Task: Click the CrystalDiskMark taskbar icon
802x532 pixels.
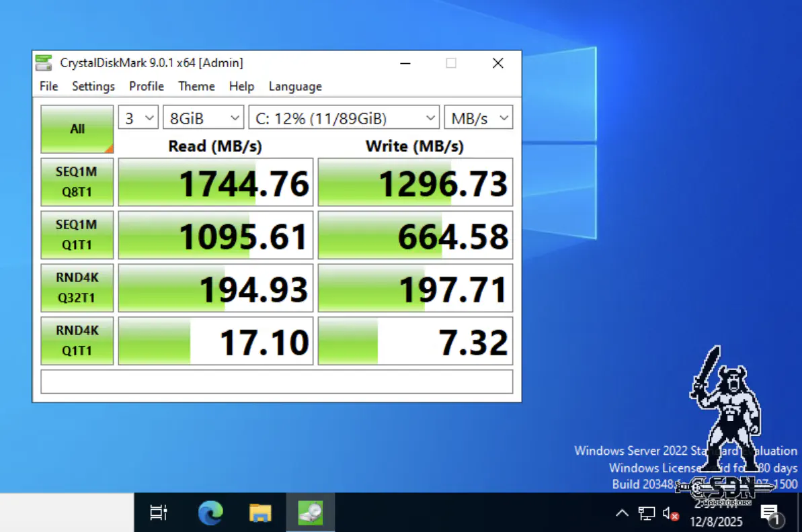Action: pyautogui.click(x=310, y=513)
